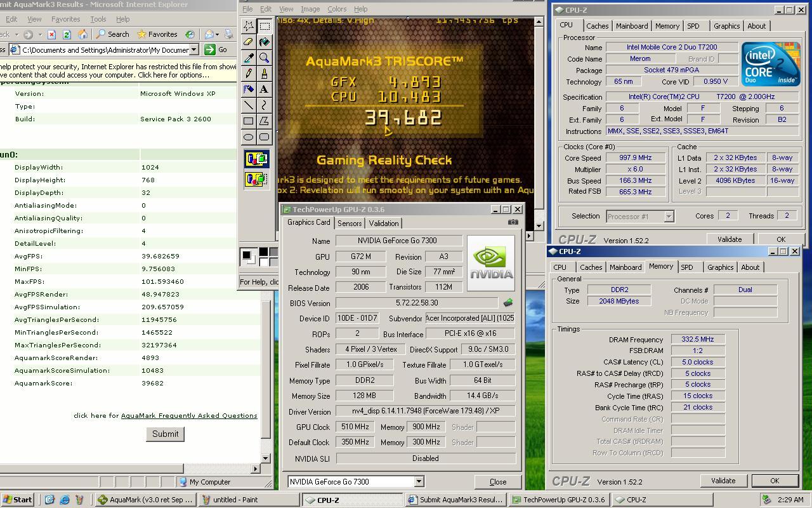Click the Go button in IE address bar

click(x=216, y=50)
